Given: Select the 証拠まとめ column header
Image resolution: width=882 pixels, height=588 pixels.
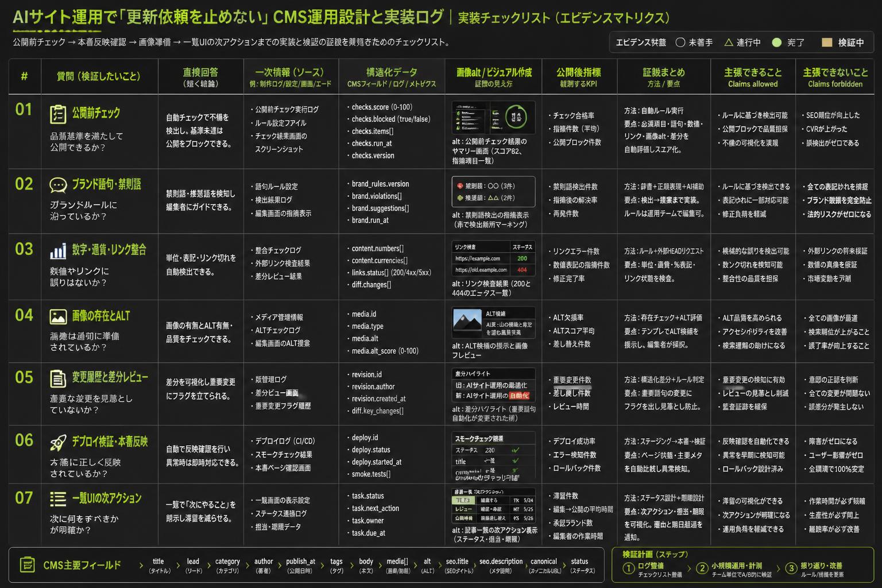Looking at the screenshot, I should point(663,76).
